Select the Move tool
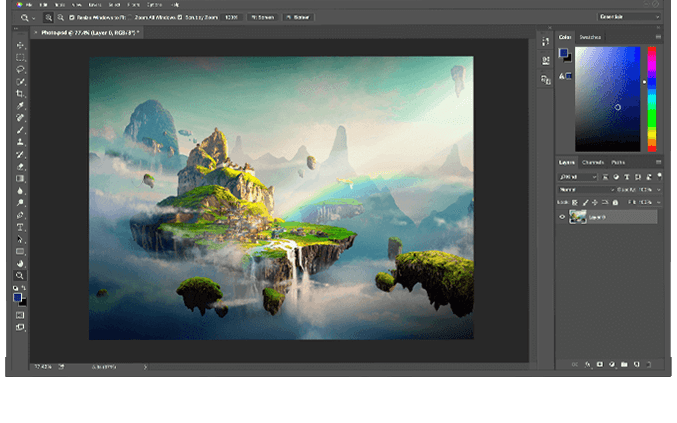Screen dimensions: 677x423 [x=20, y=45]
